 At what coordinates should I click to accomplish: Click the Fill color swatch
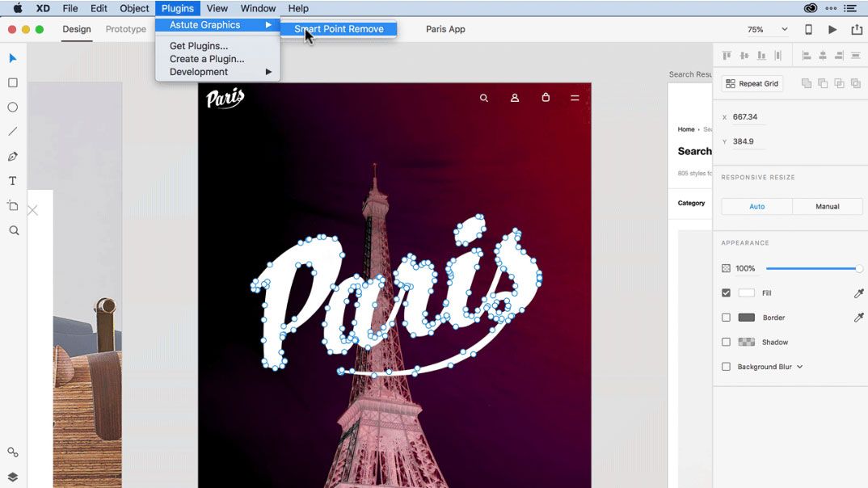746,292
